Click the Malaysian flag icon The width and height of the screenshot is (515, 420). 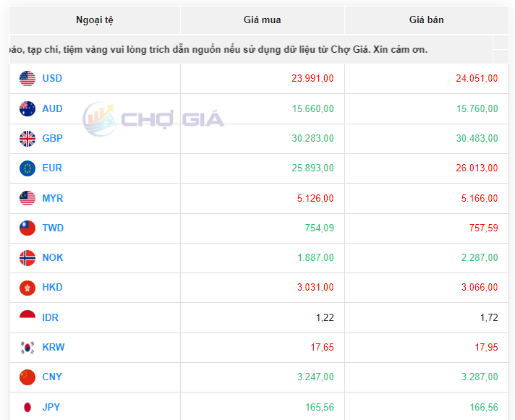(27, 198)
